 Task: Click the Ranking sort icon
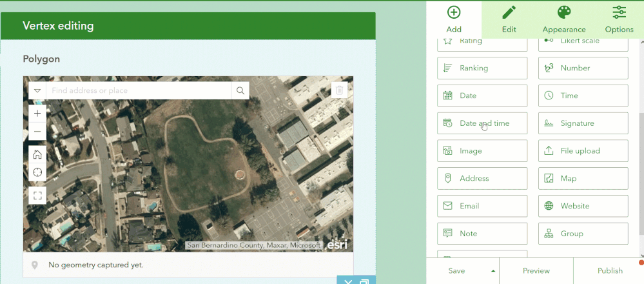tap(447, 68)
